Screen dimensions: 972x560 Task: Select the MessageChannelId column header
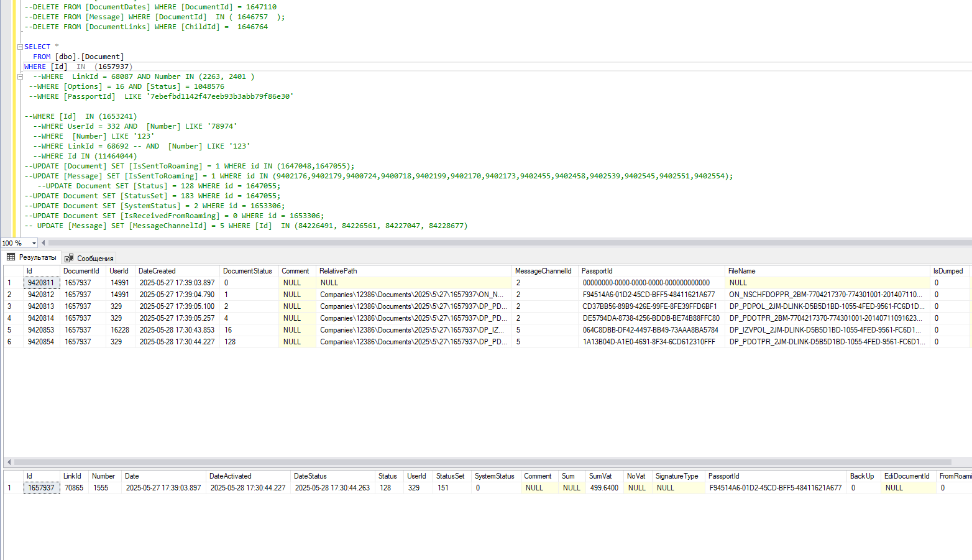coord(543,271)
